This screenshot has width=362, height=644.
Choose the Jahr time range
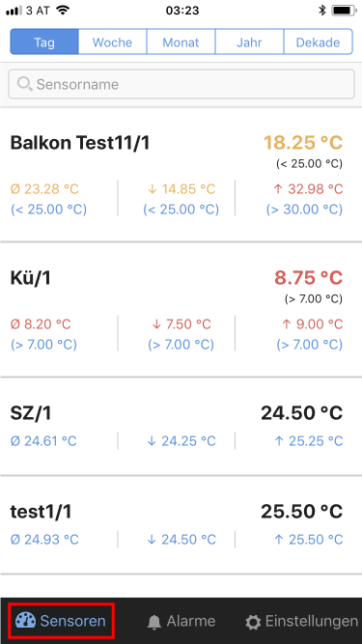(249, 42)
